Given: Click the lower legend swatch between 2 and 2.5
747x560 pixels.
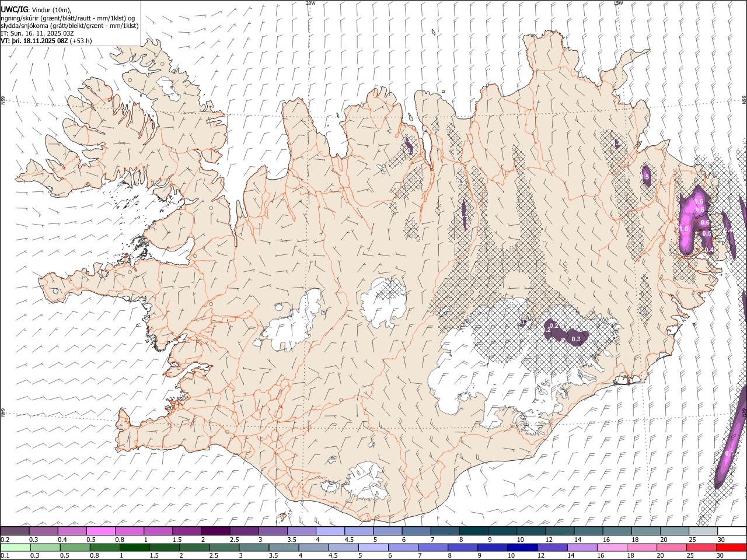Looking at the screenshot, I should (x=194, y=547).
